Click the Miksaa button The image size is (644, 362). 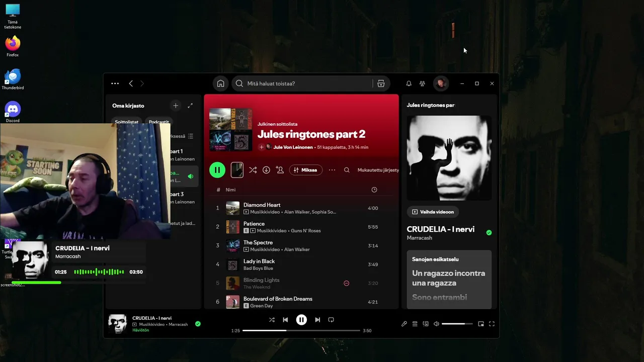[x=305, y=170]
